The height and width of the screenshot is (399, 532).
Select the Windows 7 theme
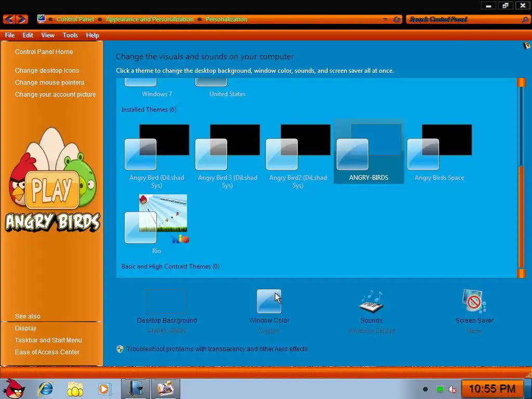157,88
